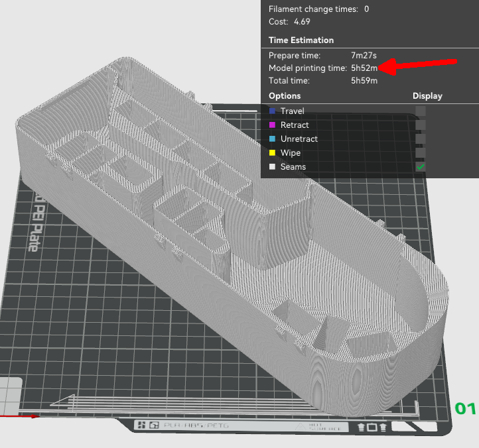
Task: Turn on the Wipe display checkbox
Action: click(x=421, y=153)
